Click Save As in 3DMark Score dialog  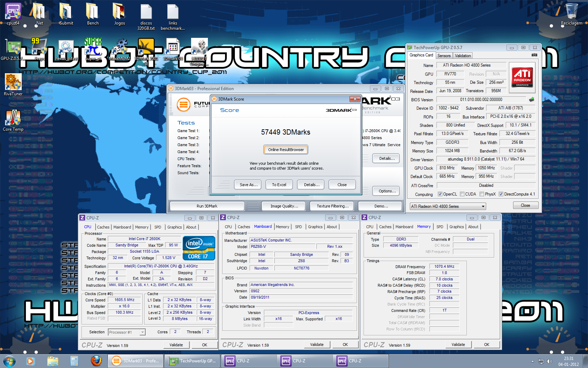click(248, 185)
